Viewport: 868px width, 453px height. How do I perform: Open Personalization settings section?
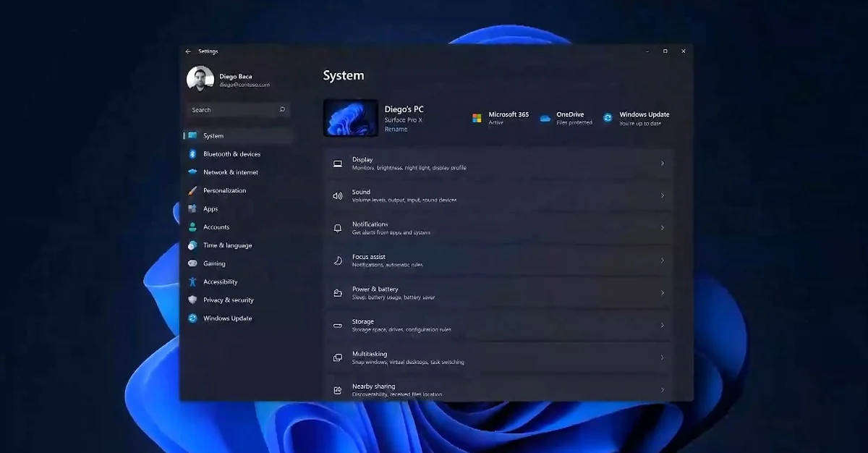[x=238, y=190]
